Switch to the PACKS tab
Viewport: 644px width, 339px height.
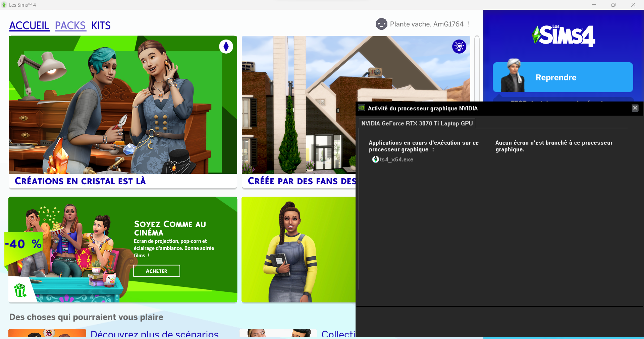tap(70, 25)
